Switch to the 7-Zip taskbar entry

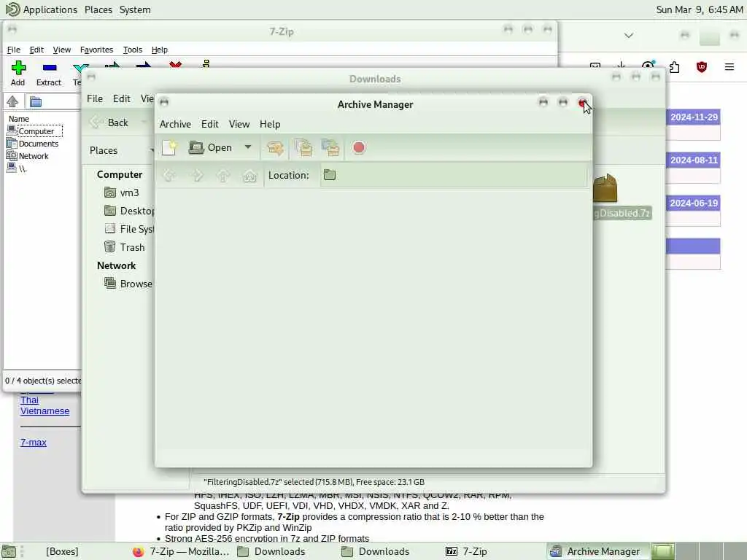point(467,551)
